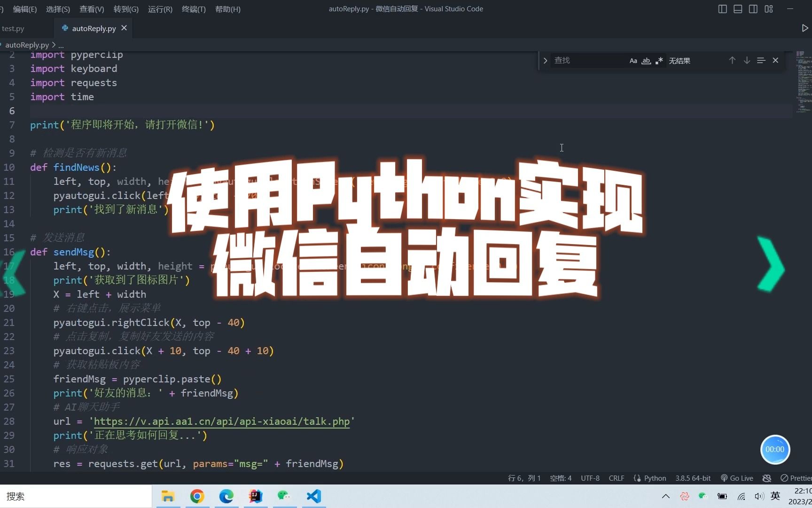Screen dimensions: 812x508
Task: Click line number 6 in gutter
Action: pos(12,111)
